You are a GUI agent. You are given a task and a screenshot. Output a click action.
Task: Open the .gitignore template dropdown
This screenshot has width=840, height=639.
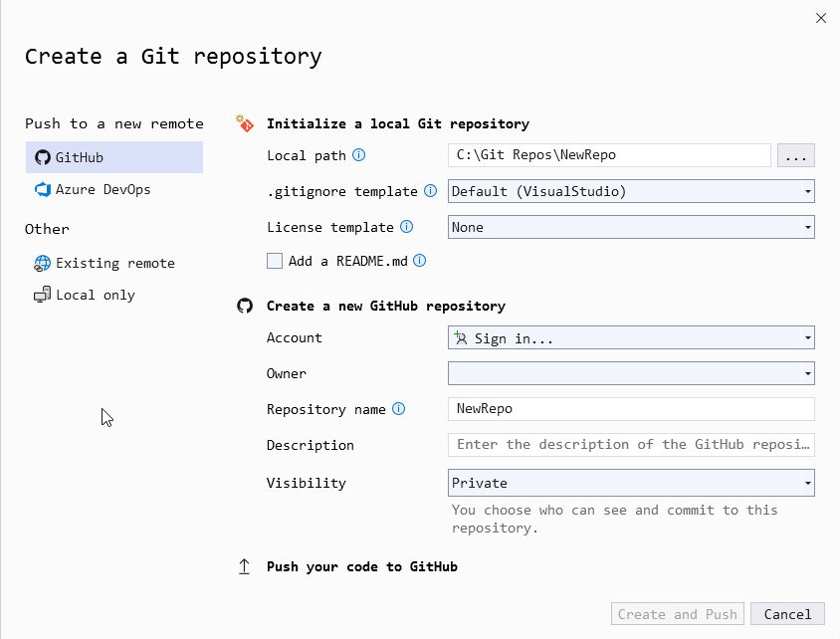631,191
